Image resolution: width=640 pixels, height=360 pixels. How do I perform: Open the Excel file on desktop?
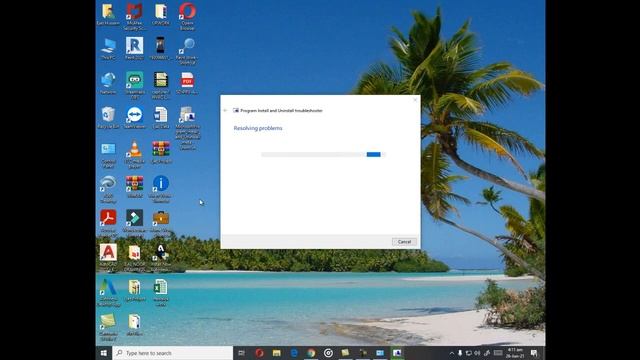161,292
